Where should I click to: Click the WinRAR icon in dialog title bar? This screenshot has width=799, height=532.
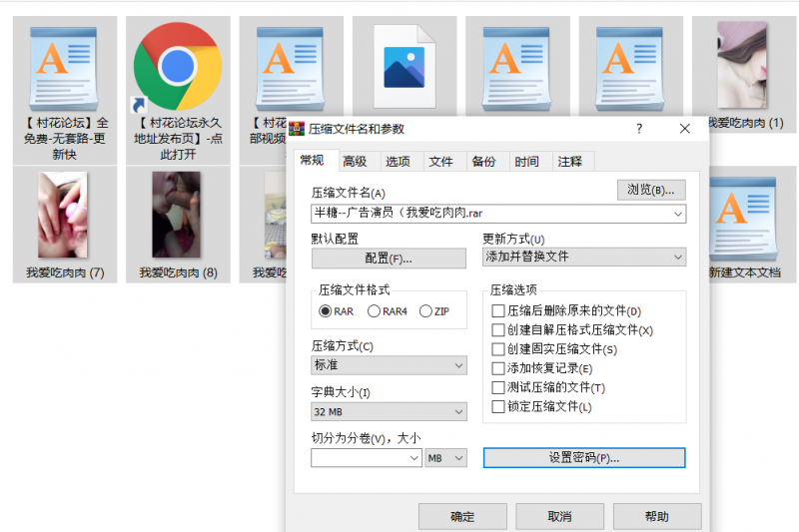pyautogui.click(x=297, y=129)
